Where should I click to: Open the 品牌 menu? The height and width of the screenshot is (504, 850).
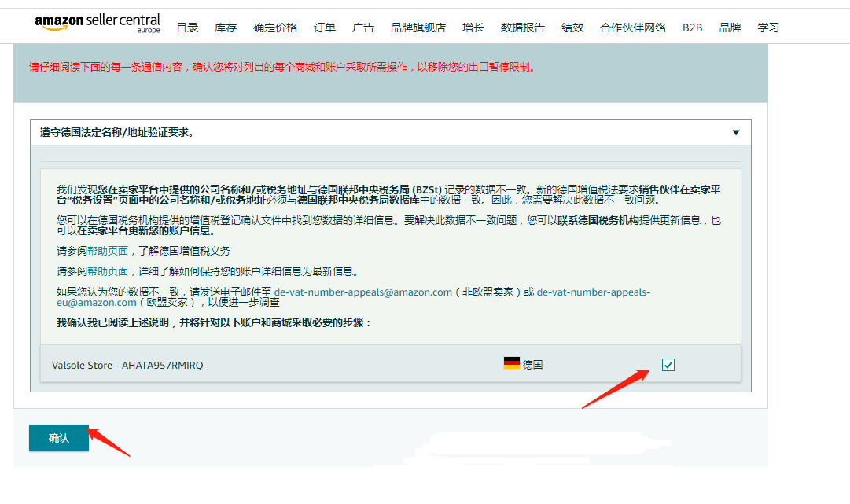[x=730, y=28]
